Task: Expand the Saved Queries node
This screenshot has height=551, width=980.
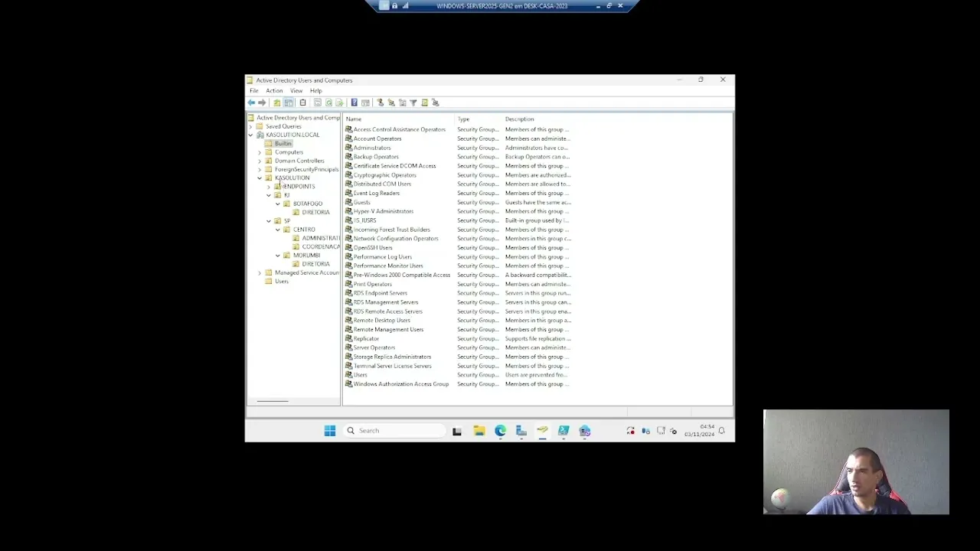Action: tap(250, 126)
